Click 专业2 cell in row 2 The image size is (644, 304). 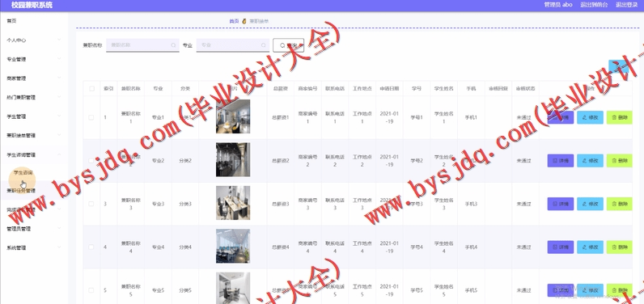coord(158,161)
